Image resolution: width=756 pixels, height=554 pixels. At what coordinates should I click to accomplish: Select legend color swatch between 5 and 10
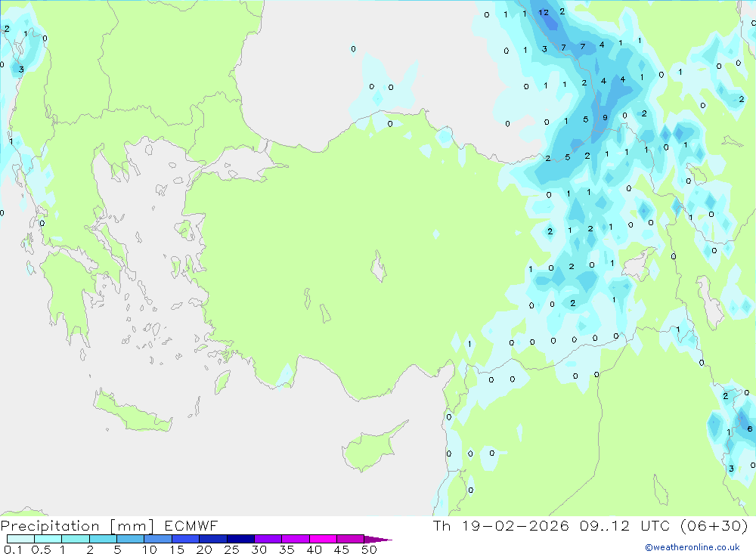point(131,539)
